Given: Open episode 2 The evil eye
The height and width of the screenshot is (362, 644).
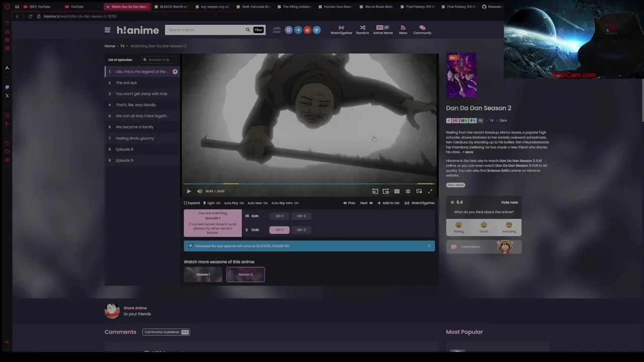Looking at the screenshot, I should coord(142,82).
